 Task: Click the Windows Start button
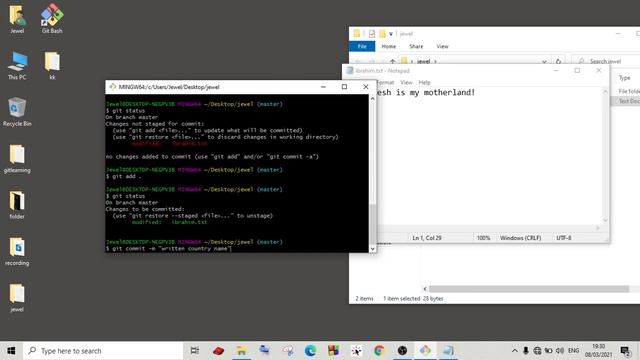[11, 351]
